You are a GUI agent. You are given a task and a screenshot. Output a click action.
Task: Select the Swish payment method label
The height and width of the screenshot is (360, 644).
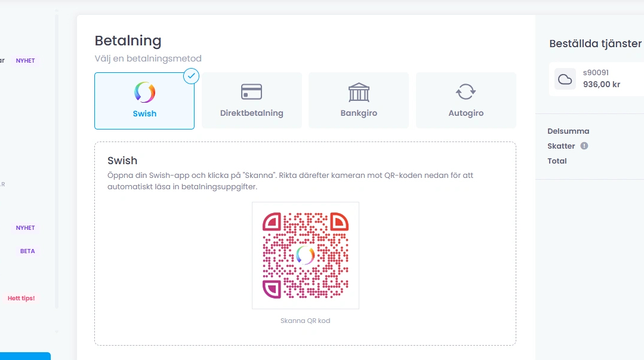pyautogui.click(x=144, y=113)
